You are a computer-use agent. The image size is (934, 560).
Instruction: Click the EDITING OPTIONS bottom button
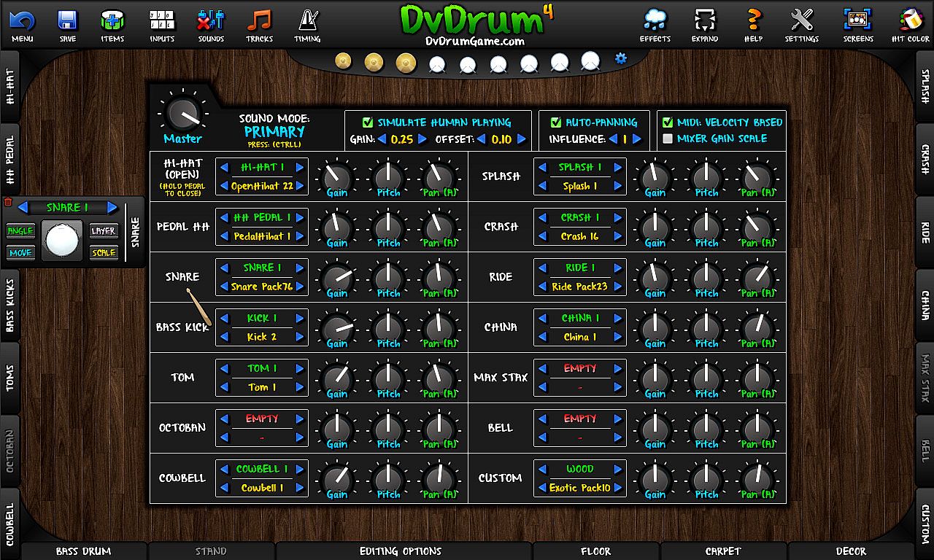coord(401,551)
